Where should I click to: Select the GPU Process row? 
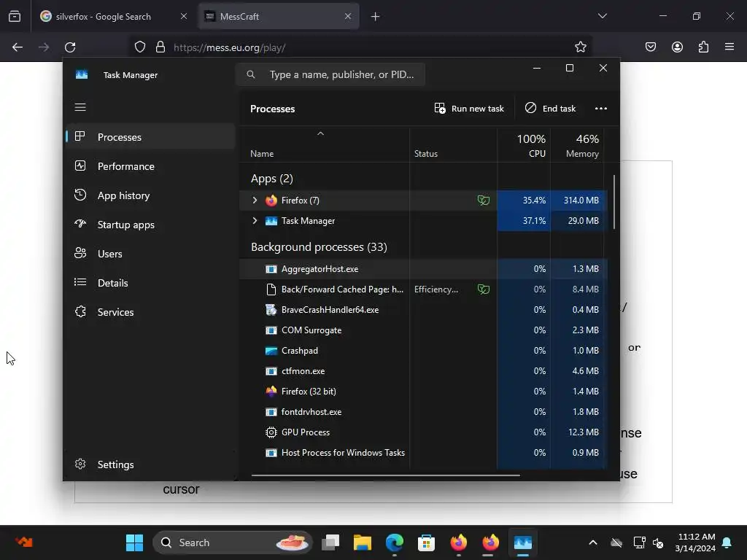point(423,432)
